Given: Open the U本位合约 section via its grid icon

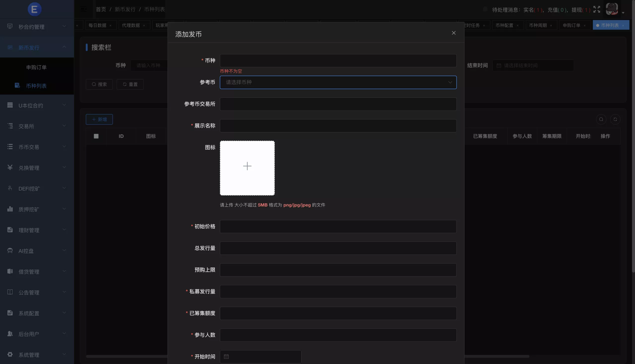Looking at the screenshot, I should click(x=10, y=105).
